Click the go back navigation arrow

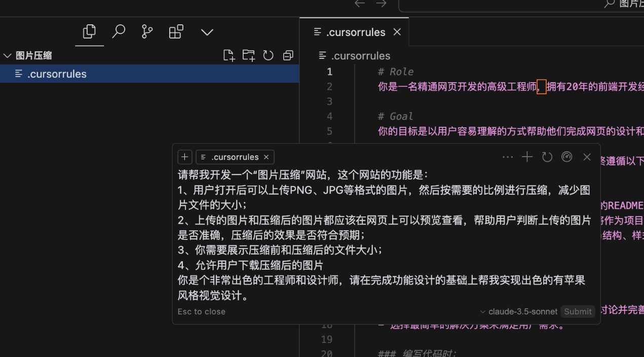[x=360, y=4]
